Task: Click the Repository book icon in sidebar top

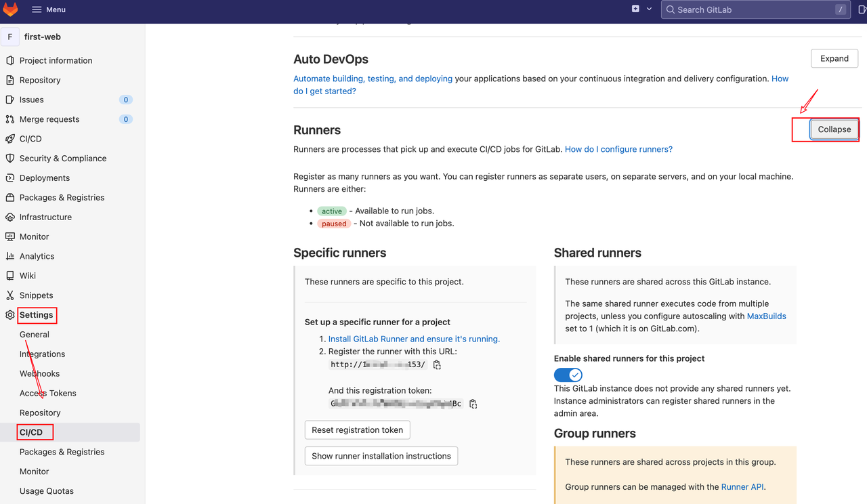Action: [9, 80]
